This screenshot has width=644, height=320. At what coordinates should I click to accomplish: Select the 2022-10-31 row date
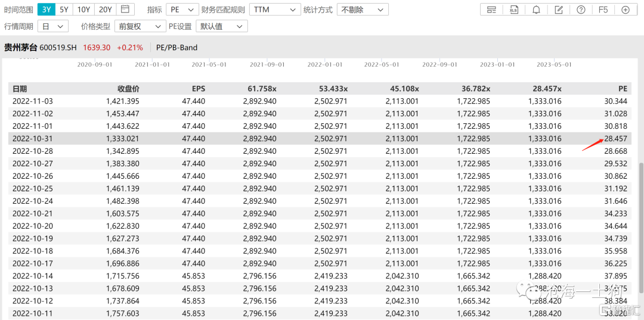(x=32, y=139)
